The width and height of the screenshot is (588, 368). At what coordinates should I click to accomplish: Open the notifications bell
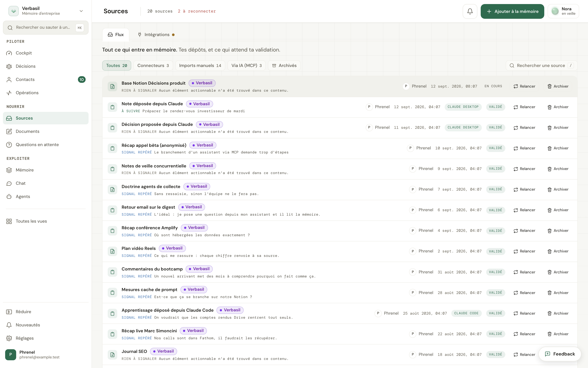(x=470, y=11)
